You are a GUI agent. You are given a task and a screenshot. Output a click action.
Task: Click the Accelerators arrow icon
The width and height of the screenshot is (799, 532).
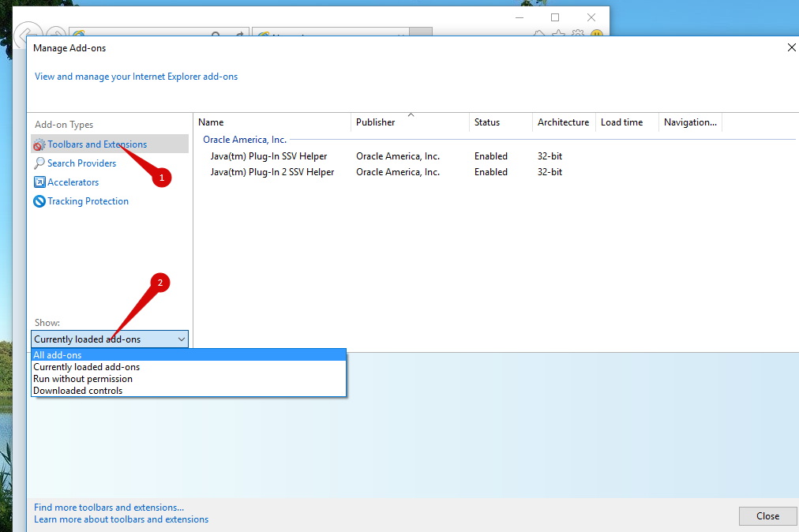click(39, 182)
